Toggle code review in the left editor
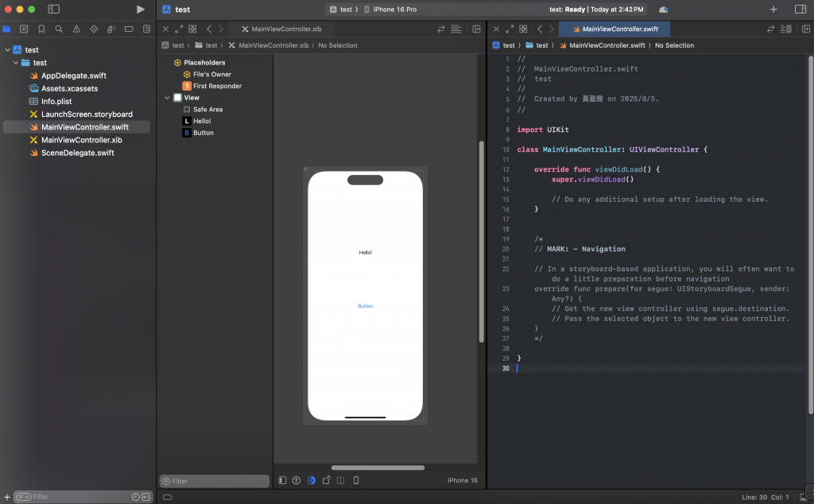The height and width of the screenshot is (504, 814). click(x=440, y=29)
